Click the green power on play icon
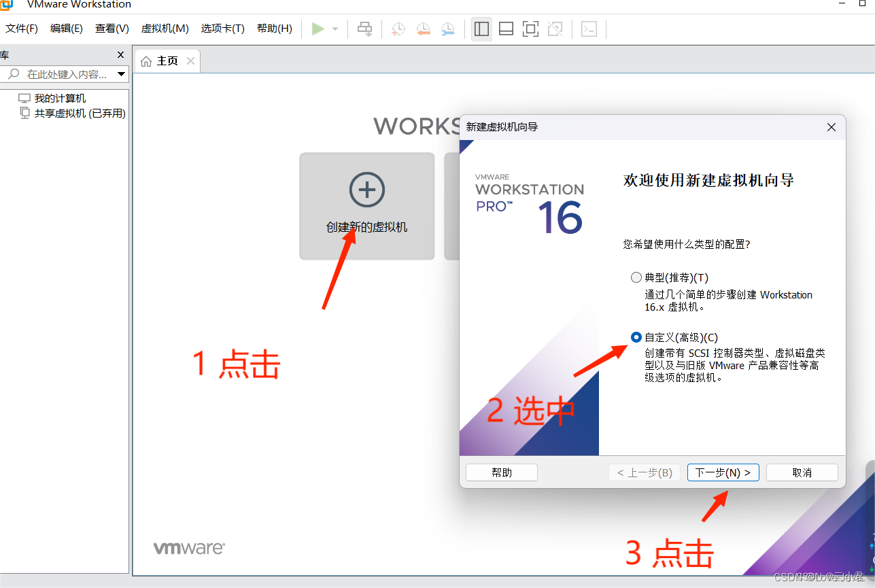 [318, 29]
